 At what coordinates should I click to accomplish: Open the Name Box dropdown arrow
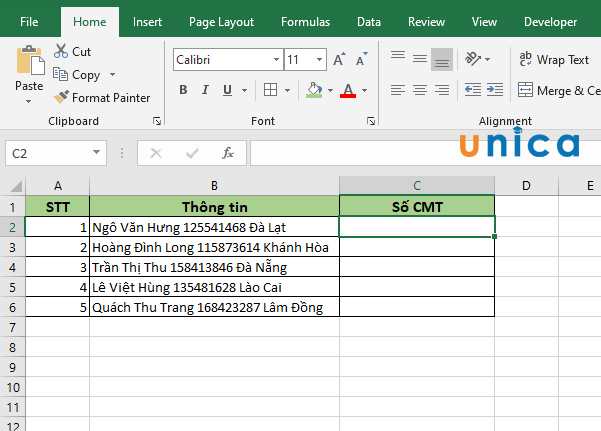click(96, 153)
